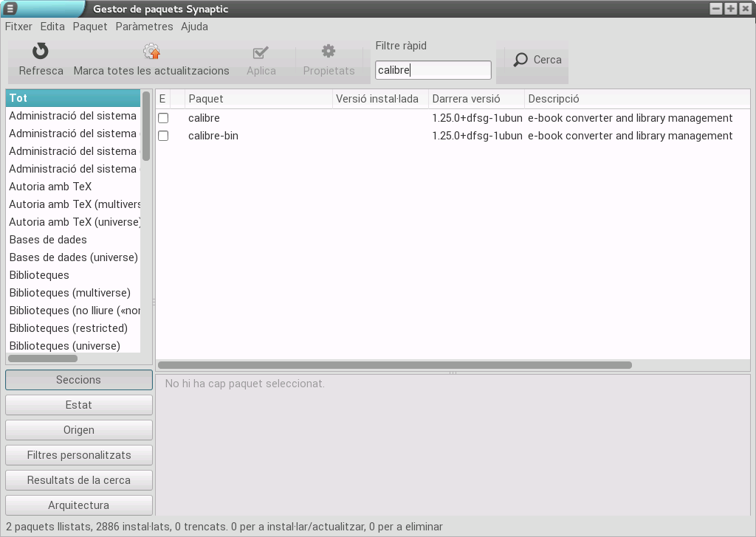Click the Marca totes les actualitzacions icon
The width and height of the screenshot is (756, 537).
(151, 52)
